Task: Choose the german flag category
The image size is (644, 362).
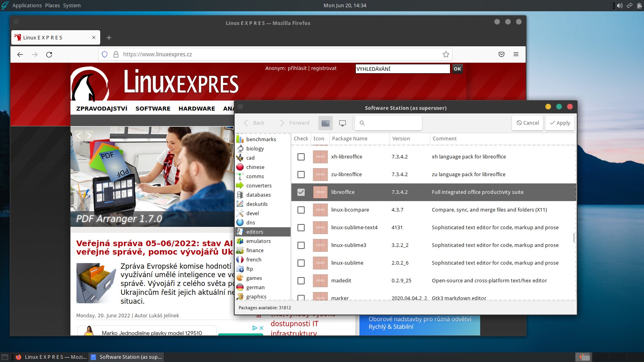Action: (240, 287)
